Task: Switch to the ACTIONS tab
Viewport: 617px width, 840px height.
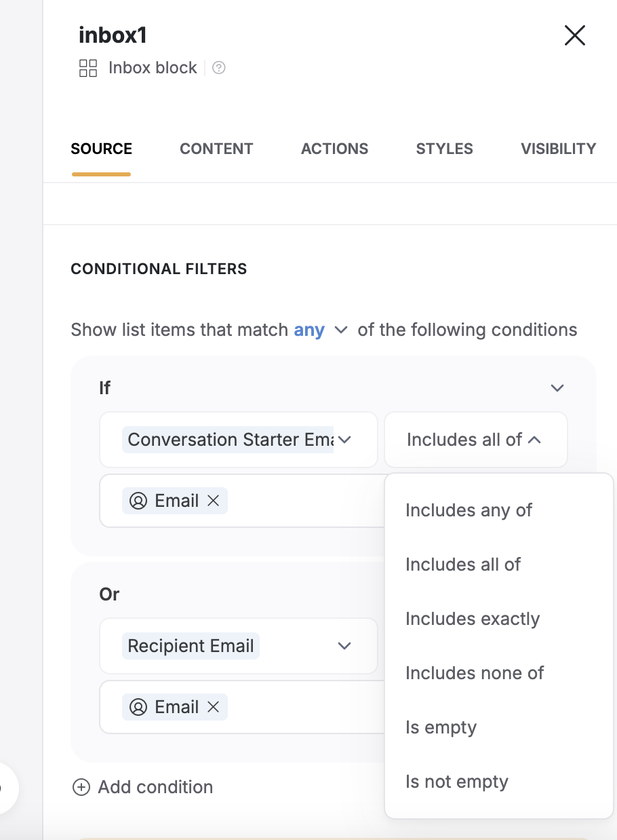Action: click(335, 149)
